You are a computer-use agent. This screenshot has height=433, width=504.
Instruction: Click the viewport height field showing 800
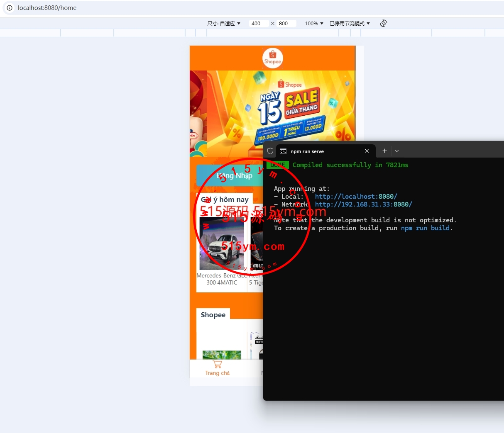(286, 24)
